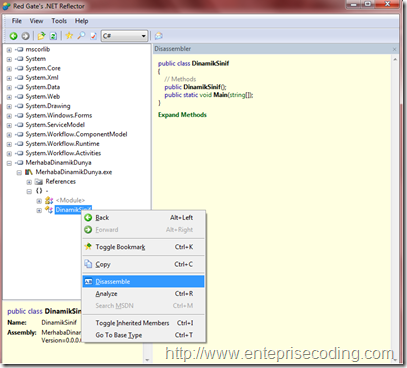Image resolution: width=407 pixels, height=368 pixels.
Task: Select System.Workflow.ComponentModel in the tree
Action: pyautogui.click(x=76, y=134)
